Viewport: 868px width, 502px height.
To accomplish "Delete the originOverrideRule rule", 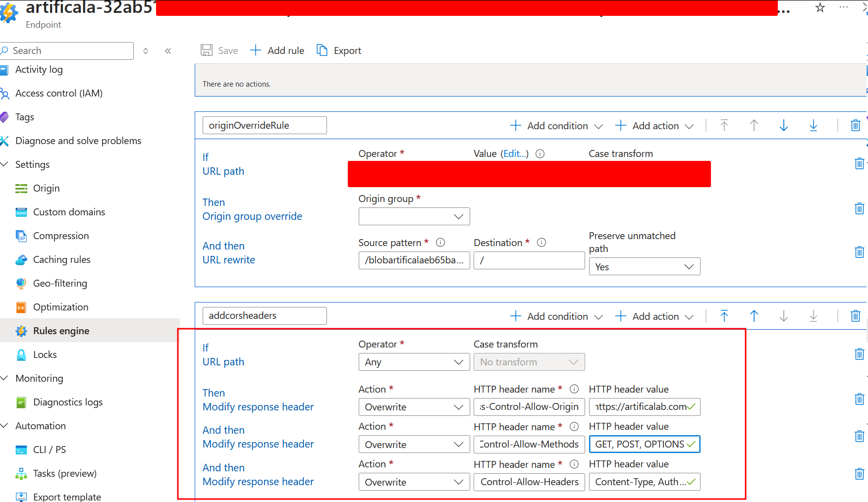I will [x=856, y=126].
